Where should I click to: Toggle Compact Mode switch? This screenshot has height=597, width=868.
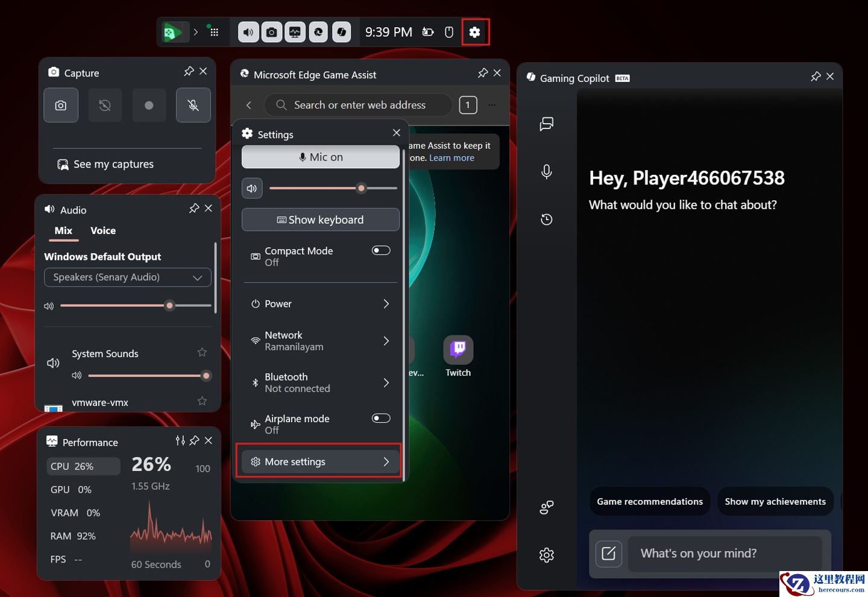pyautogui.click(x=381, y=250)
